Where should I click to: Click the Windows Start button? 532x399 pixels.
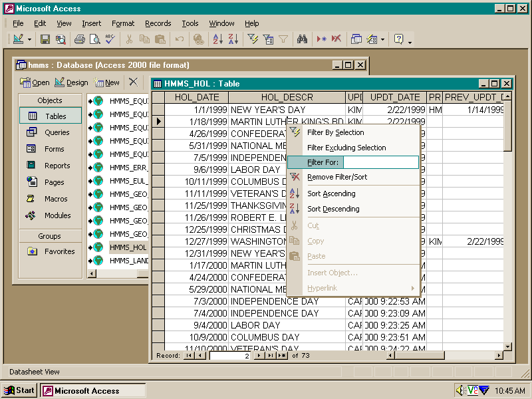[x=20, y=390]
